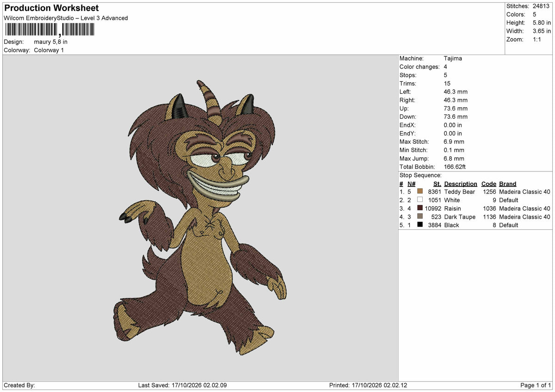
Task: Click the Max Jump value 6.8 mm
Action: click(x=454, y=158)
